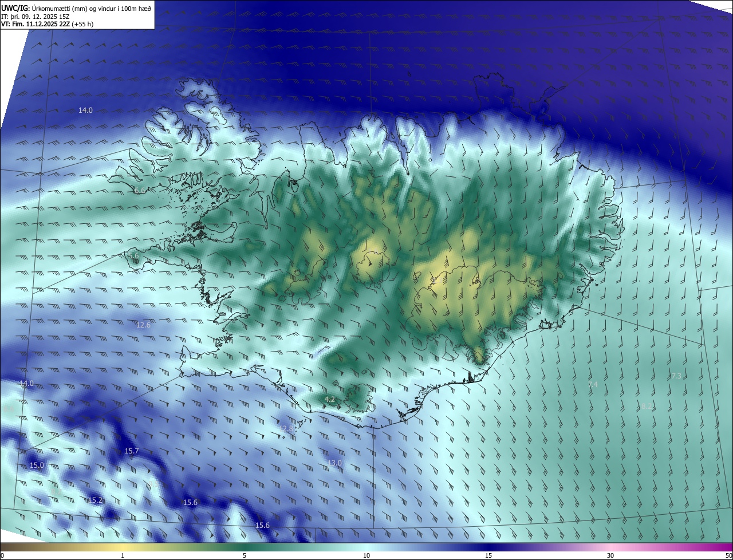Click the 13.0 value label on the map
Screen dimensions: 733x560
coord(334,463)
